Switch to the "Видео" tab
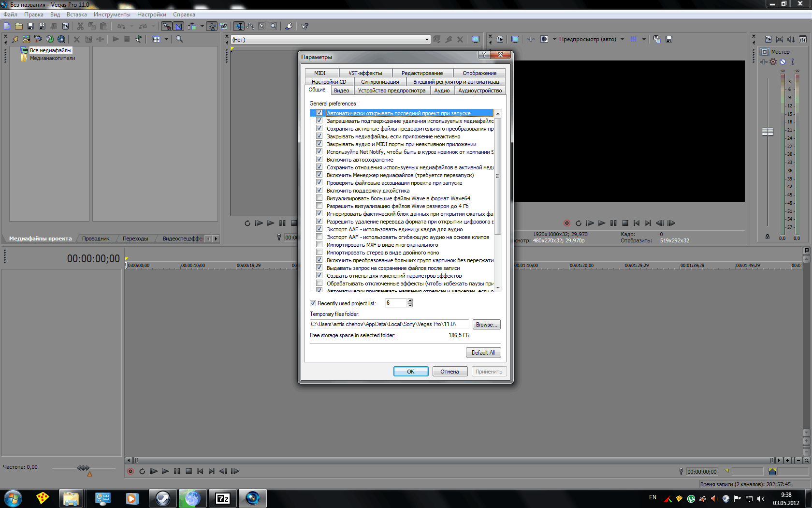Viewport: 812px width, 508px height. (341, 90)
